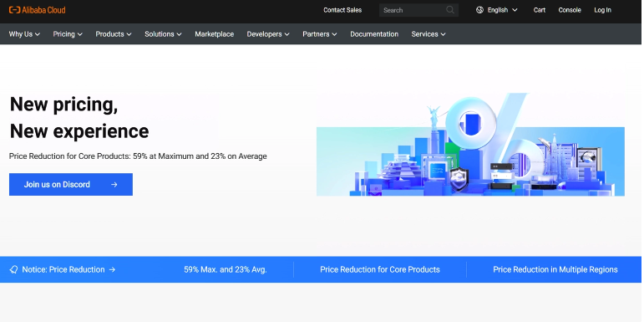Open the English language dropdown
This screenshot has height=322, width=644.
point(497,10)
